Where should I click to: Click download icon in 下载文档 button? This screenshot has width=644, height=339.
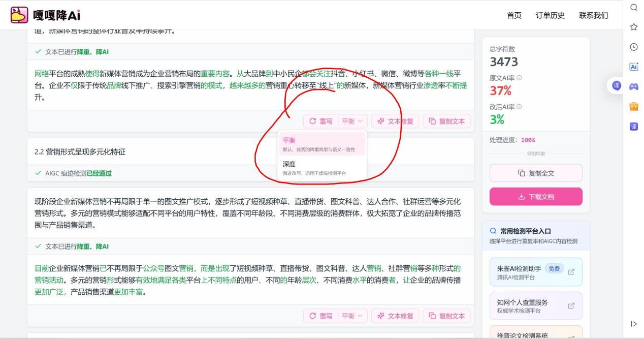[521, 197]
